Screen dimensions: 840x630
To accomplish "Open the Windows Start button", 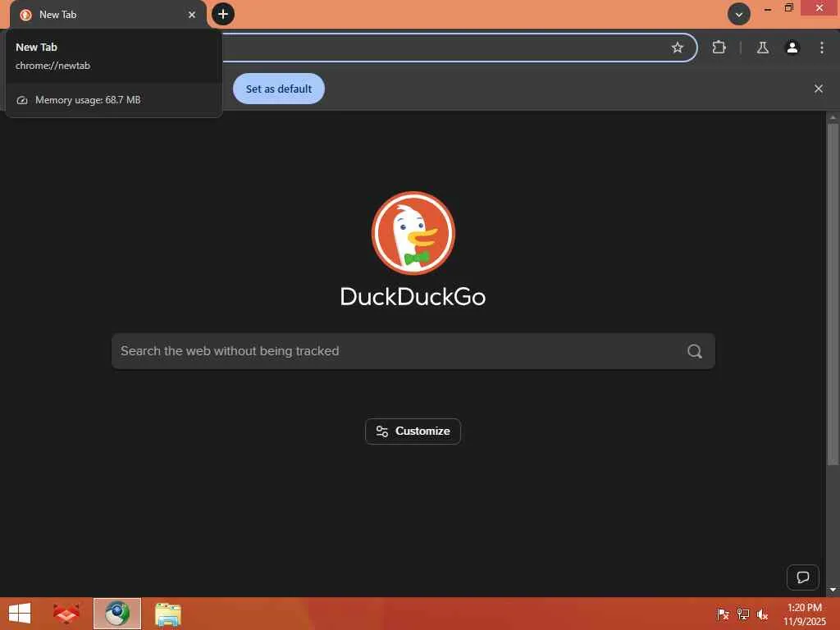I will click(20, 614).
